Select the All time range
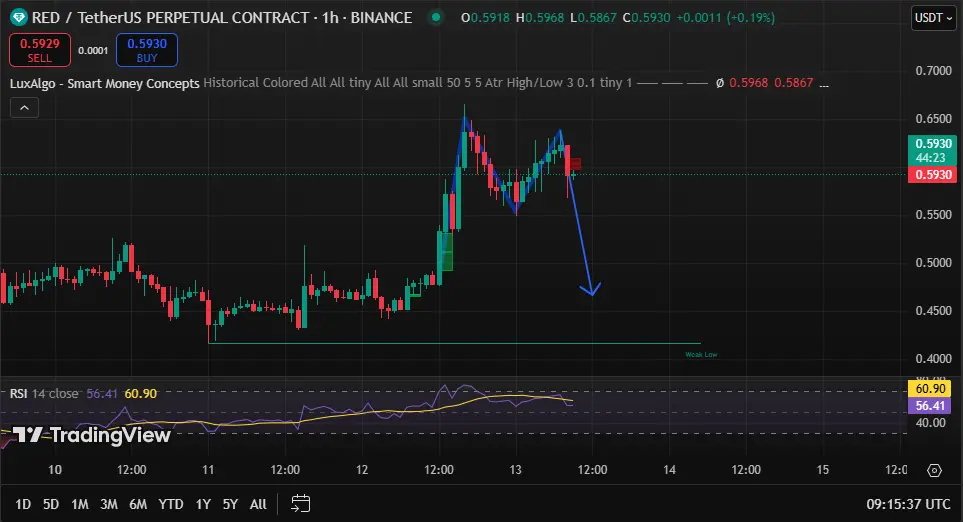 (x=258, y=504)
